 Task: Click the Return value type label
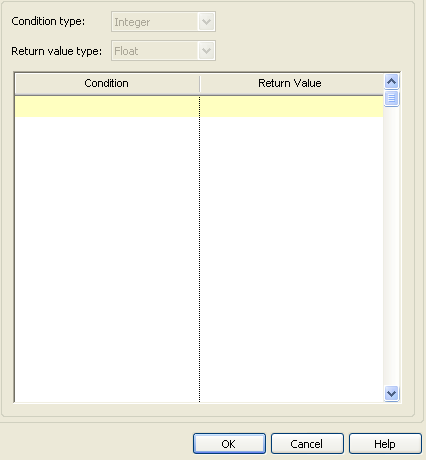coord(57,51)
